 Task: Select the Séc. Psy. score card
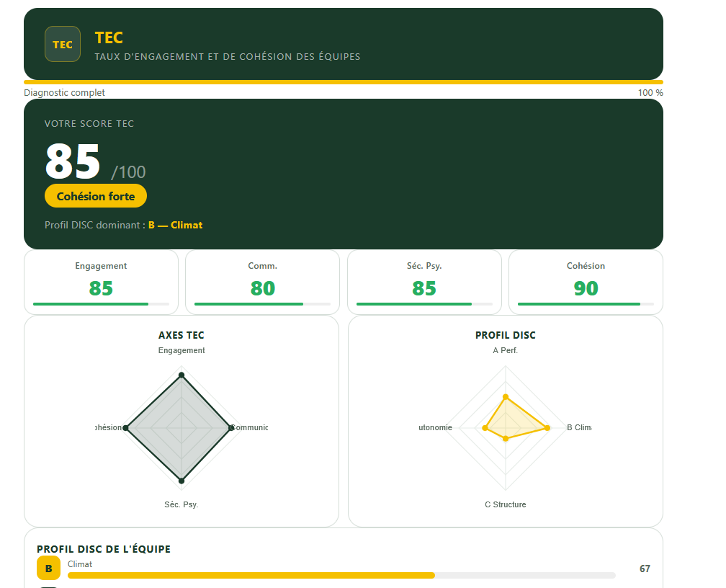point(424,282)
